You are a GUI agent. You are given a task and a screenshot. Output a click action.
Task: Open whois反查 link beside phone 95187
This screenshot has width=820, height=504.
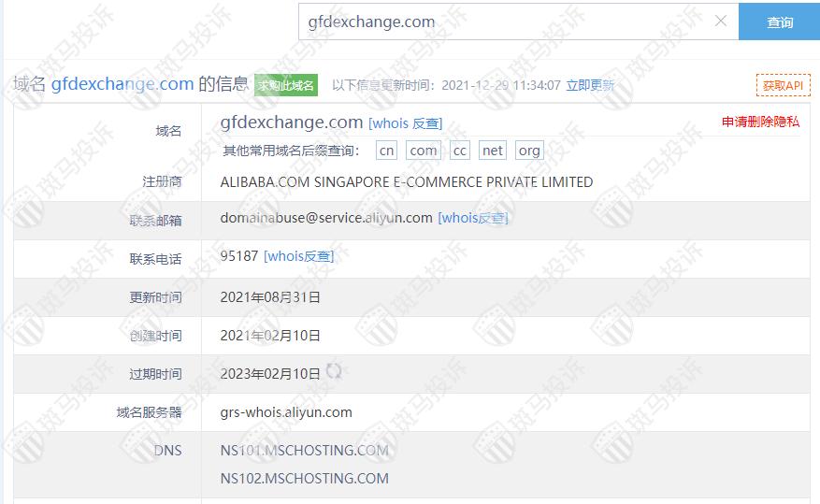(x=298, y=256)
